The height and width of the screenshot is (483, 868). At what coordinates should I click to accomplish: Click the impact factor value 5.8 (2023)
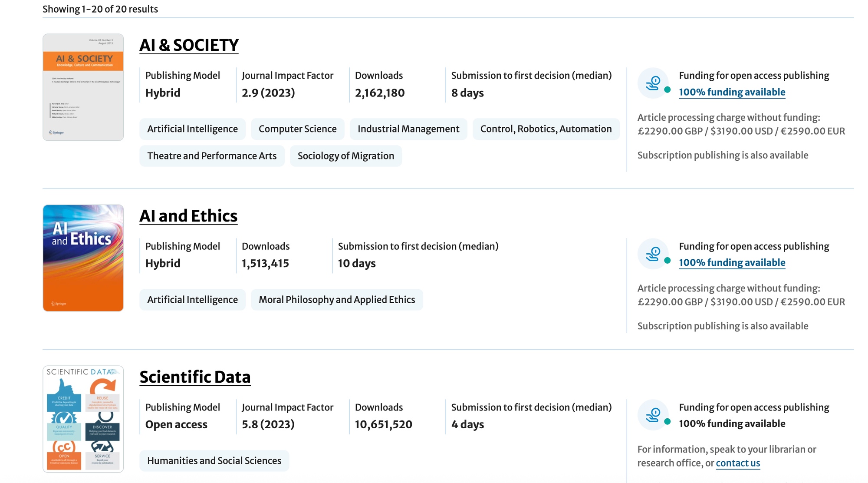(x=268, y=425)
